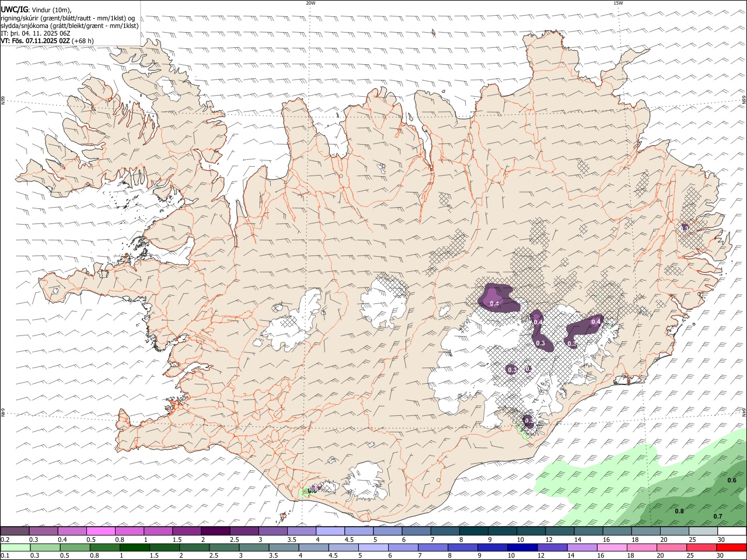Click the small purple precipitation spot in the east fjords
The image size is (747, 560).
point(685,227)
